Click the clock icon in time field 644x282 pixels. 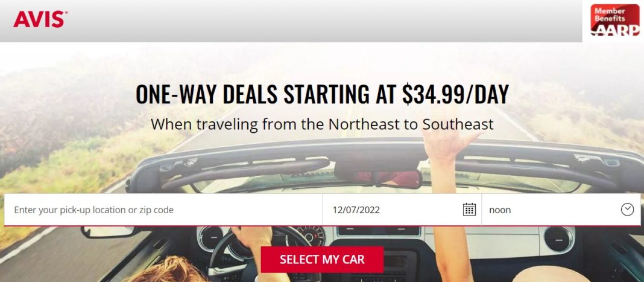[x=627, y=210]
